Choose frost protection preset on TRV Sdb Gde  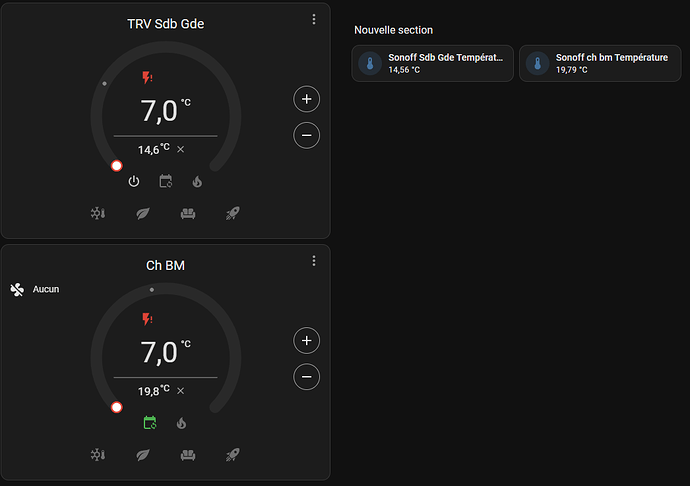(x=98, y=214)
